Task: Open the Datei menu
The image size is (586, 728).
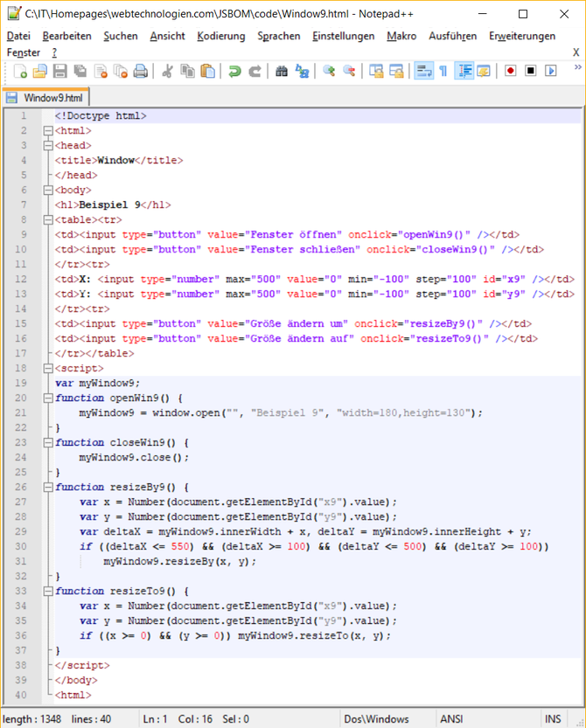Action: point(18,36)
